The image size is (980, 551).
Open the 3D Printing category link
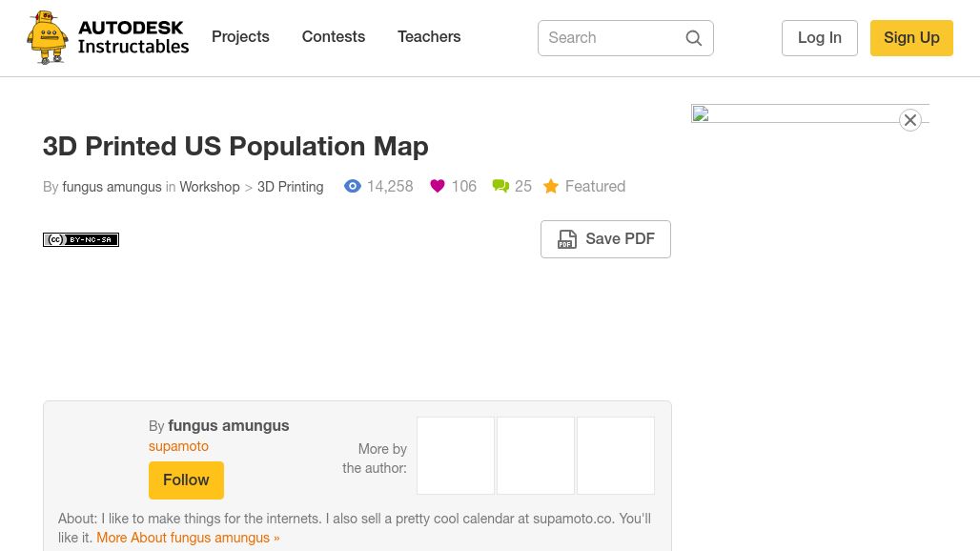(x=291, y=187)
